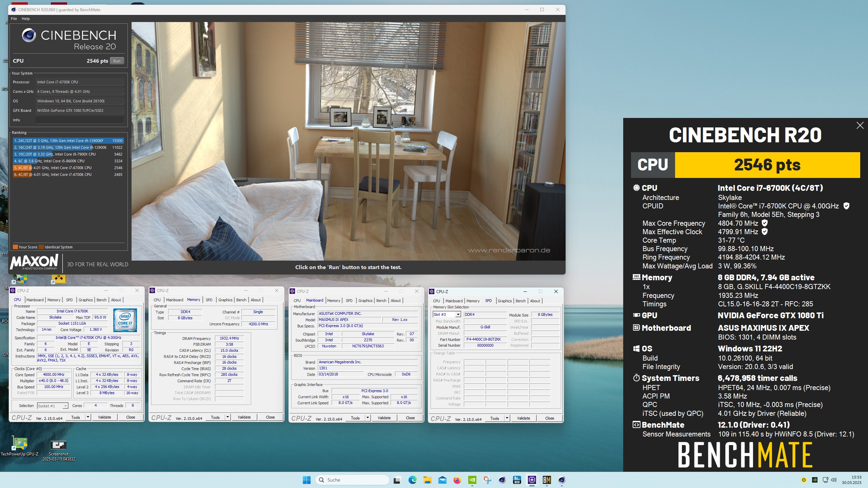Click the shield icon beside Max Core Frequency
This screenshot has width=868, height=488.
click(765, 223)
